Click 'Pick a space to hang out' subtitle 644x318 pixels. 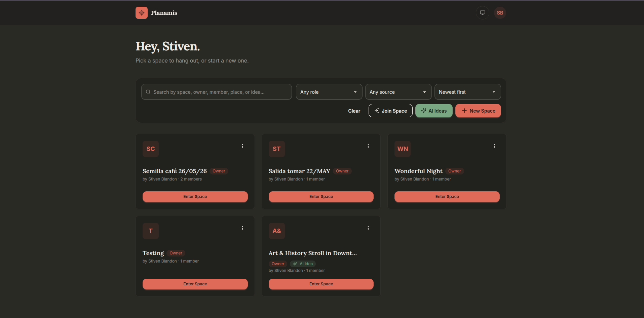point(192,61)
